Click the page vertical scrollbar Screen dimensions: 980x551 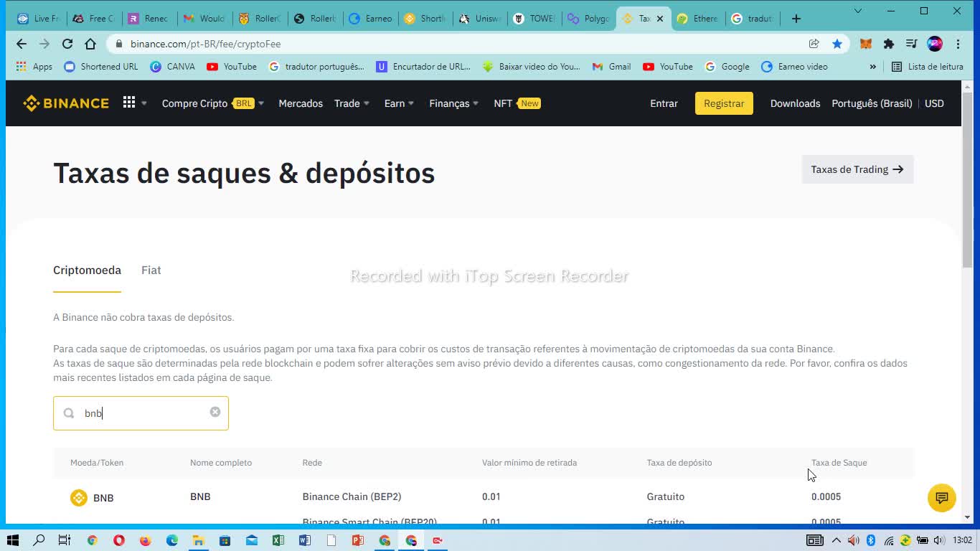(x=967, y=179)
